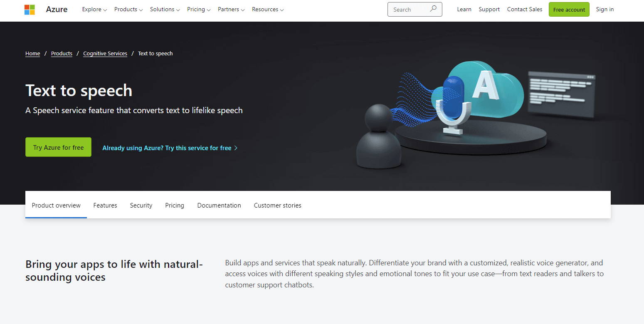Viewport: 644px width, 324px height.
Task: Open the Products breadcrumb link
Action: (62, 54)
